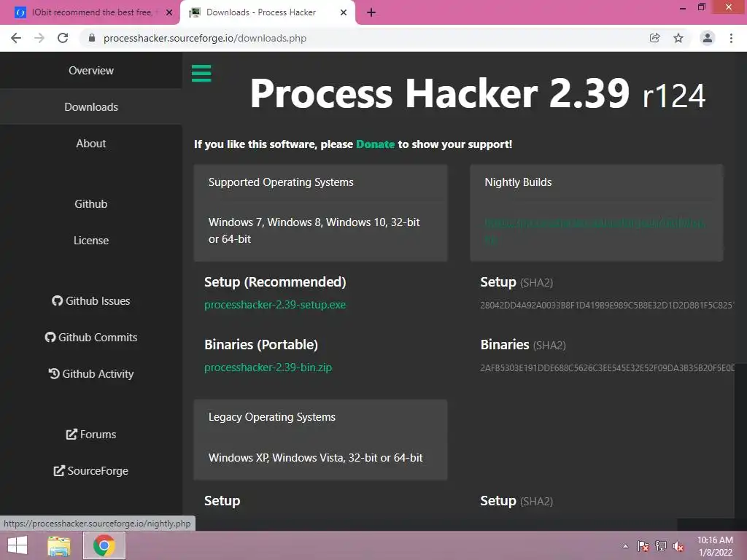Click the padlock site info icon

(x=92, y=38)
